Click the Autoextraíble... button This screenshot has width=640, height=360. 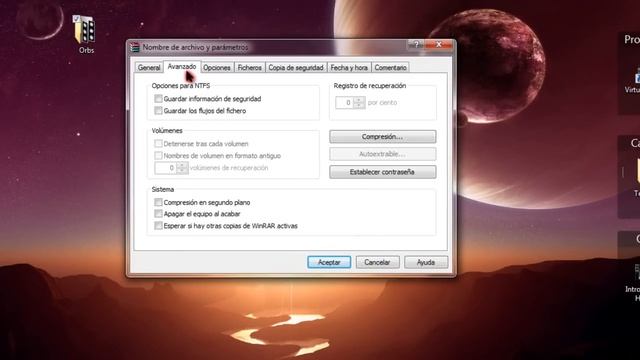pos(382,154)
